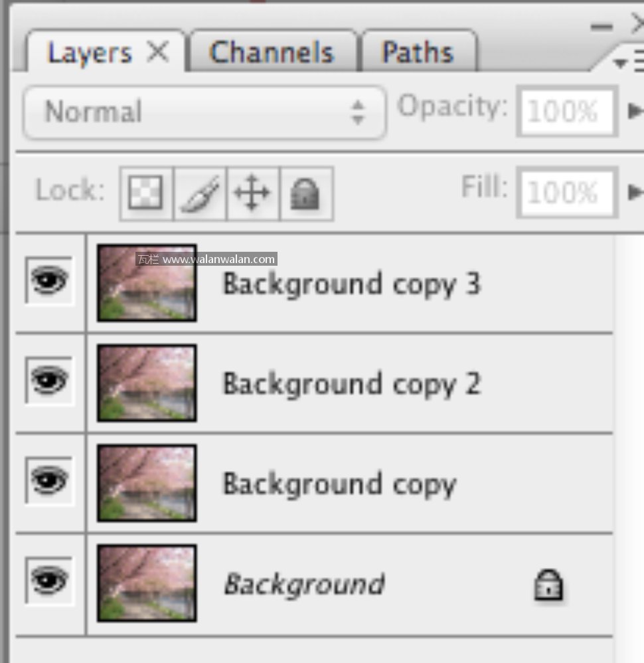The width and height of the screenshot is (644, 663).
Task: Expand the Opacity slider arrow
Action: [x=635, y=111]
